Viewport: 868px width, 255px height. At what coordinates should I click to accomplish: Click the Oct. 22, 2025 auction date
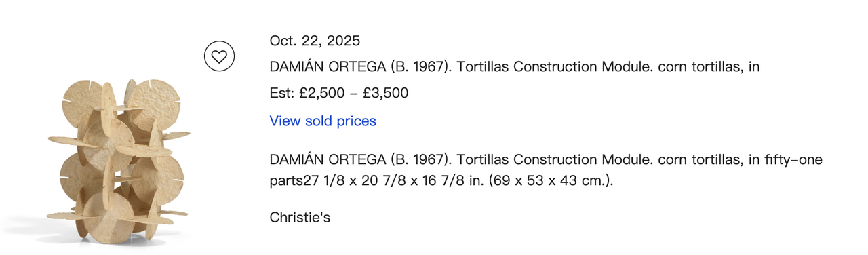(x=315, y=41)
